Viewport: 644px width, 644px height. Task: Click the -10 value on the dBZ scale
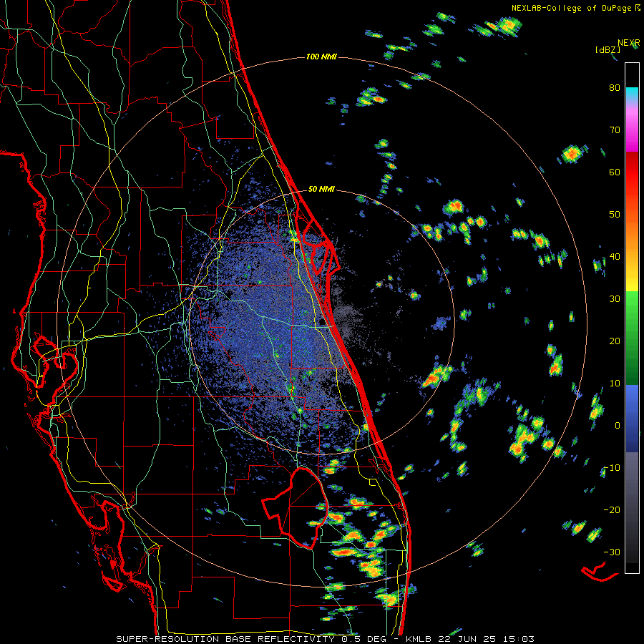click(612, 468)
